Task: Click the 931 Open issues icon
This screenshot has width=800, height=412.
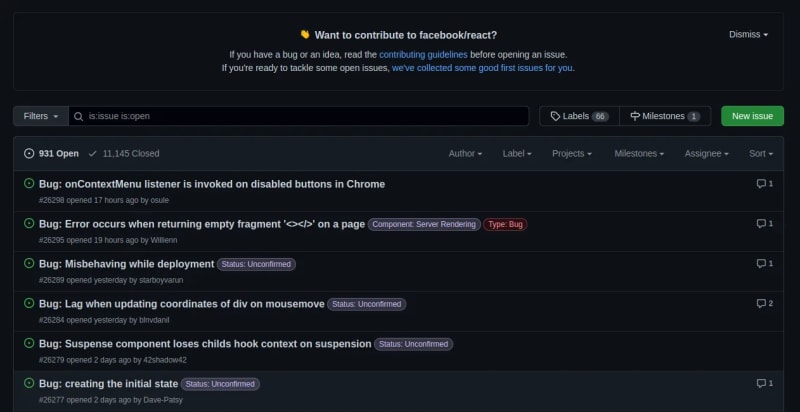Action: [29, 153]
